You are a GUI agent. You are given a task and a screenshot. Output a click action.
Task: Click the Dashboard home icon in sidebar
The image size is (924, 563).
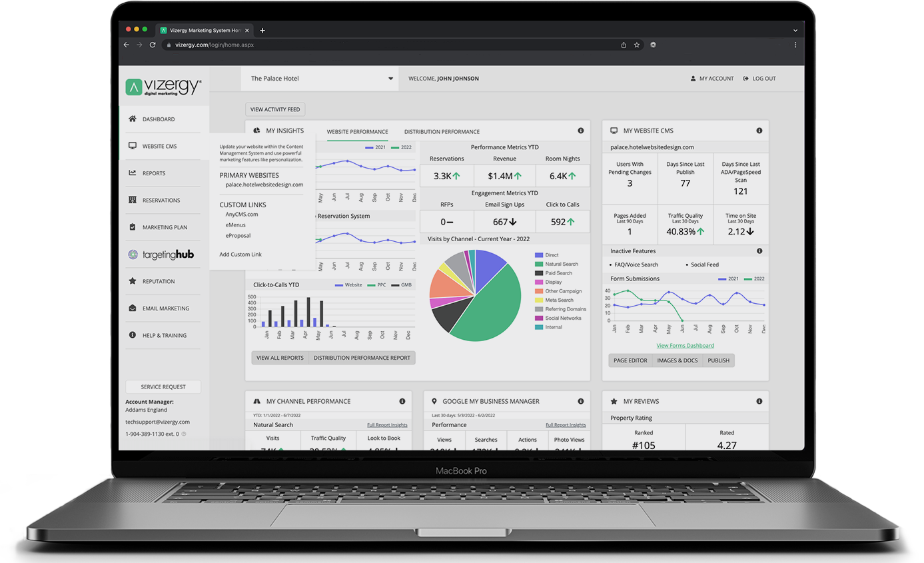133,119
